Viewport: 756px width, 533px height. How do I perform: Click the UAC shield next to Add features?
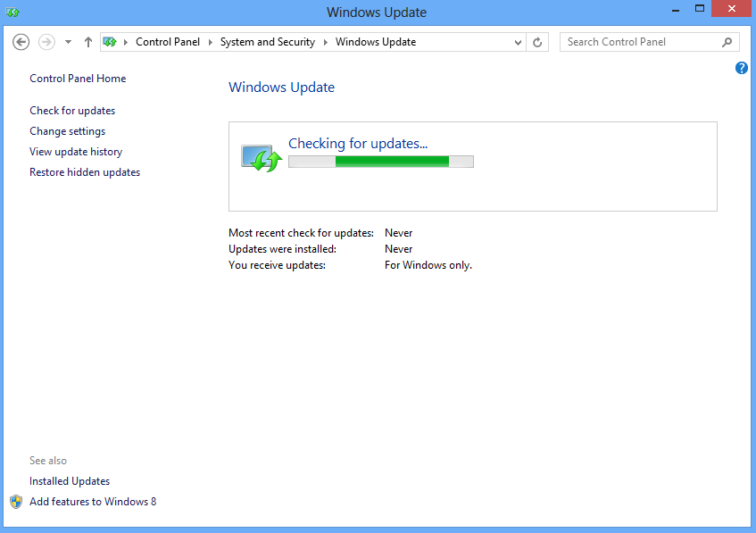pyautogui.click(x=17, y=501)
